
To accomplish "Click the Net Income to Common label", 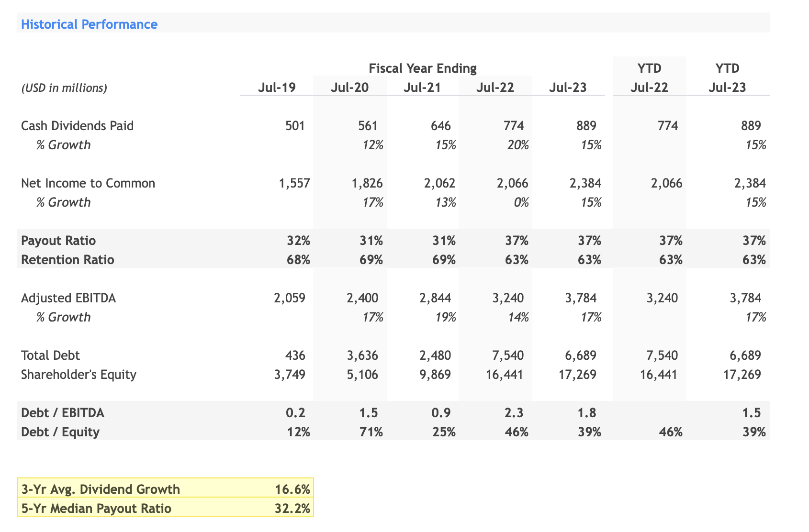I will pos(88,183).
